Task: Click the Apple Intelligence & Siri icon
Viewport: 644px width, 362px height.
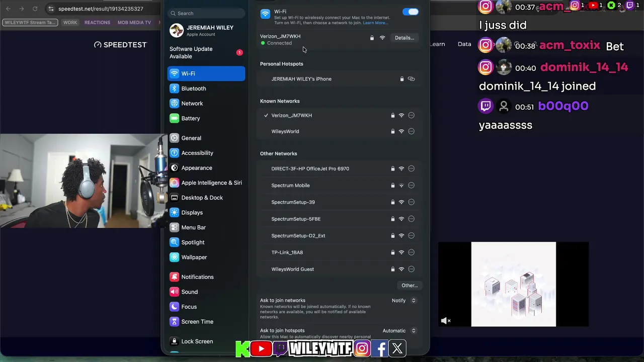Action: (x=174, y=183)
